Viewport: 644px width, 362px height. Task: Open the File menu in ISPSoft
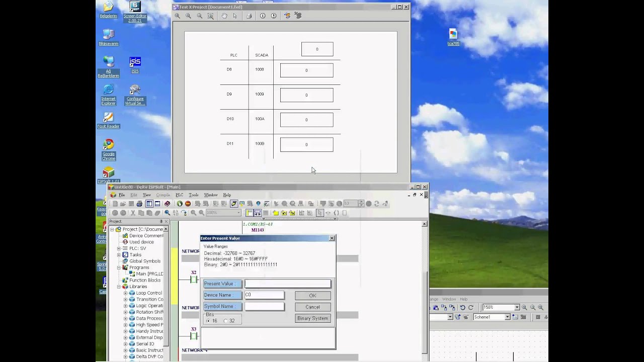[x=122, y=195]
